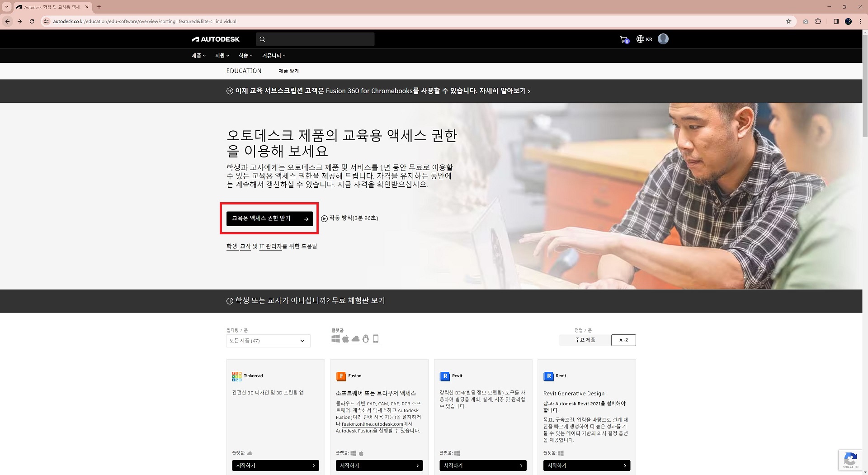Click 시작하기 on the Fusion card
Viewport: 868px width, 475px height.
tap(379, 465)
